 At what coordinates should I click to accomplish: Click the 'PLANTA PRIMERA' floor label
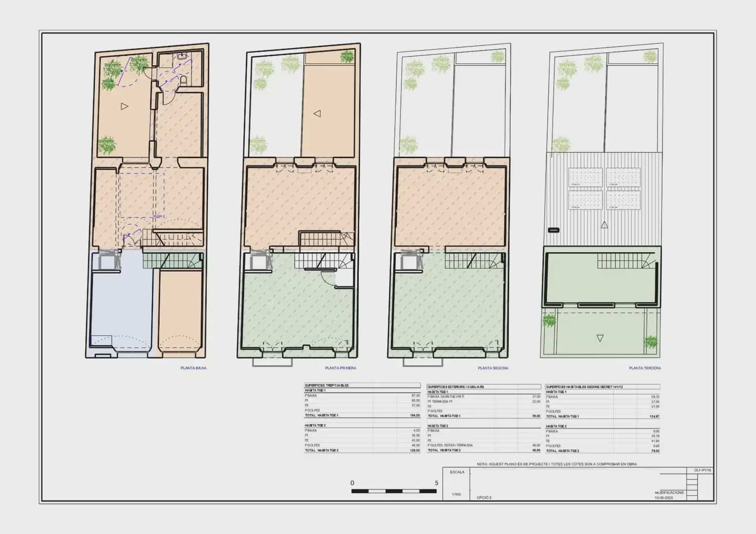[340, 368]
